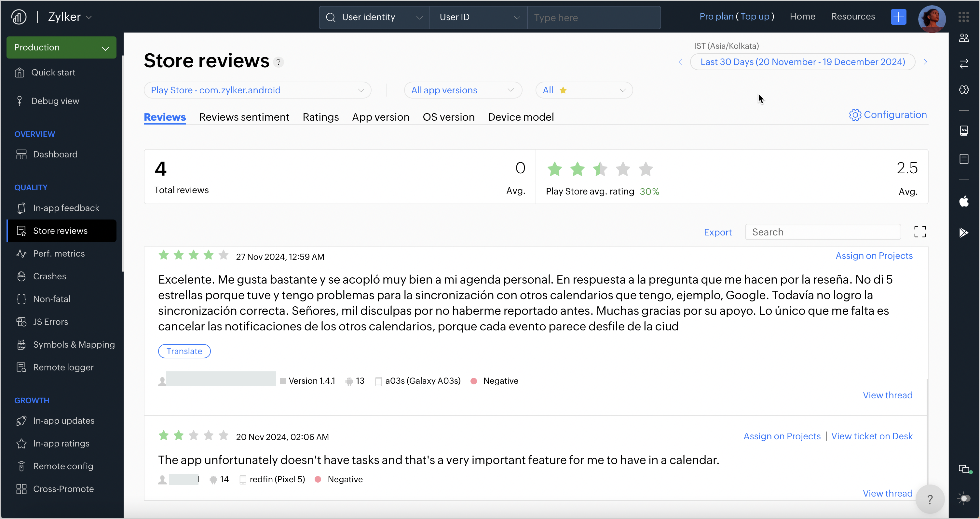Open Crashes in the sidebar
This screenshot has width=980, height=519.
pos(49,276)
